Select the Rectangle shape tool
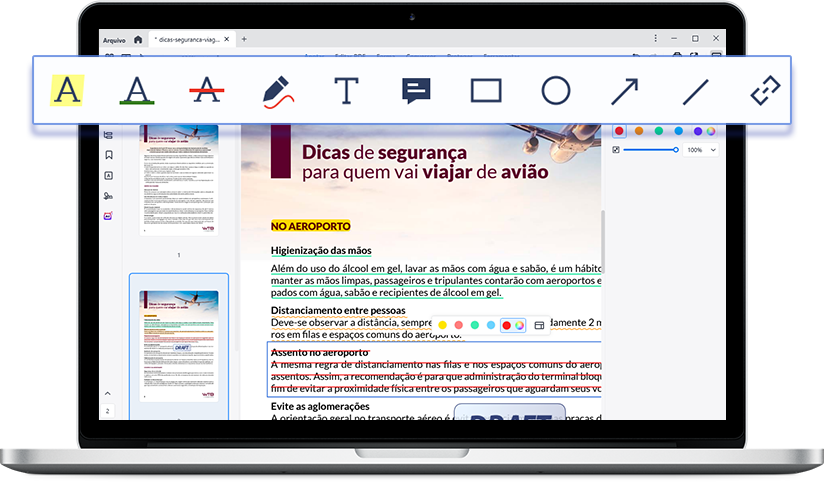Image resolution: width=824 pixels, height=482 pixels. pos(486,91)
